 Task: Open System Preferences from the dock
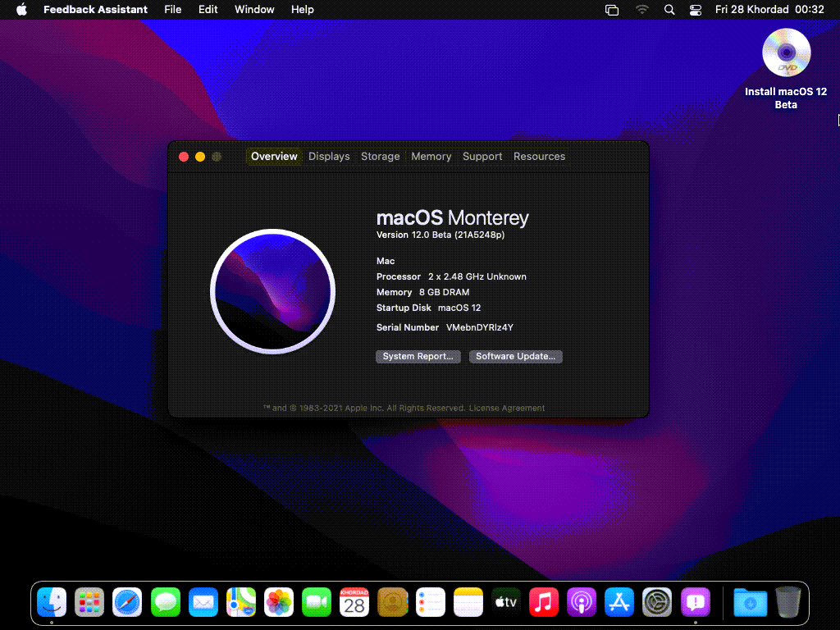coord(657,603)
